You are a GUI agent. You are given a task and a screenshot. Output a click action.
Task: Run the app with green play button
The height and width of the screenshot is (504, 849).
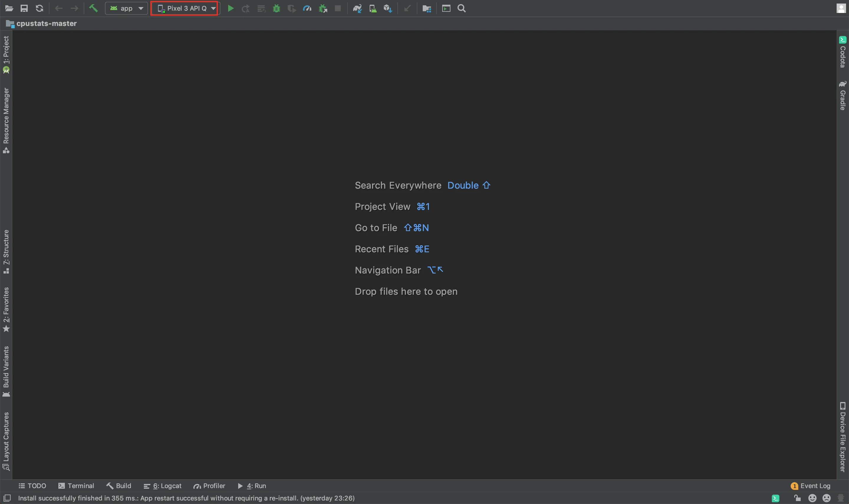point(231,9)
